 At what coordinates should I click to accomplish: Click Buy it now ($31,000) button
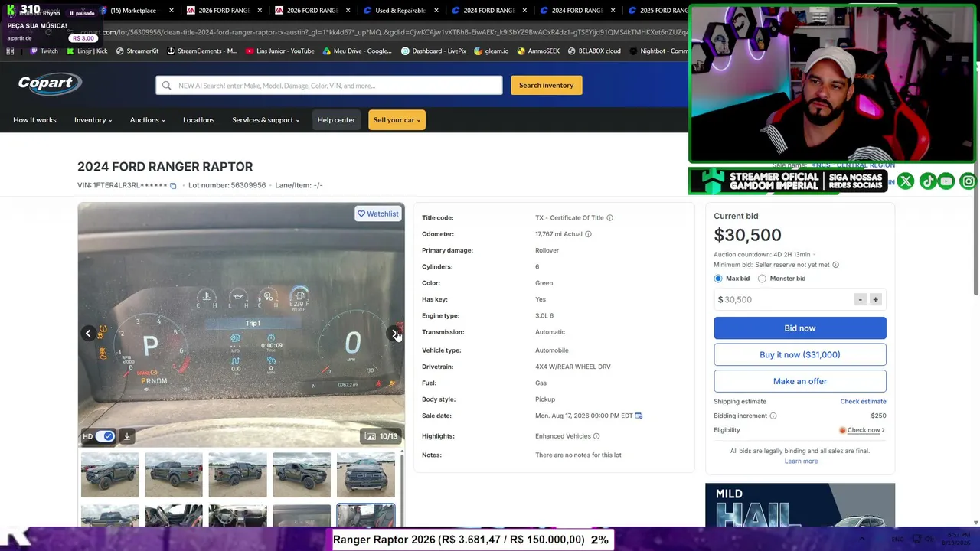point(800,355)
